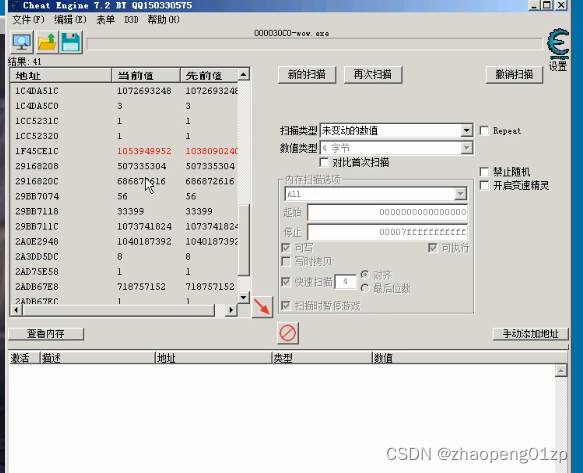
Task: Add address manually with 手动添加地址
Action: (x=531, y=334)
